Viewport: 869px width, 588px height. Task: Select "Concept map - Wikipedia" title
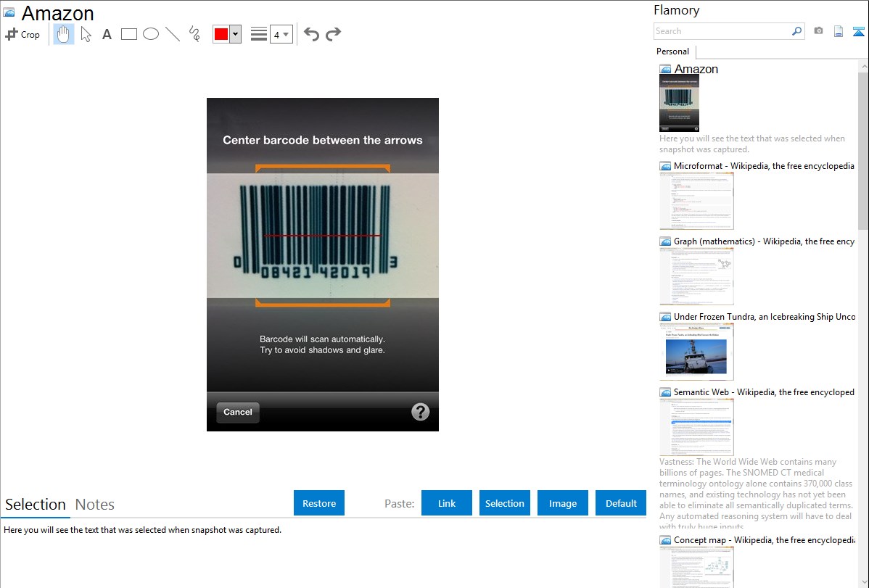tap(764, 540)
